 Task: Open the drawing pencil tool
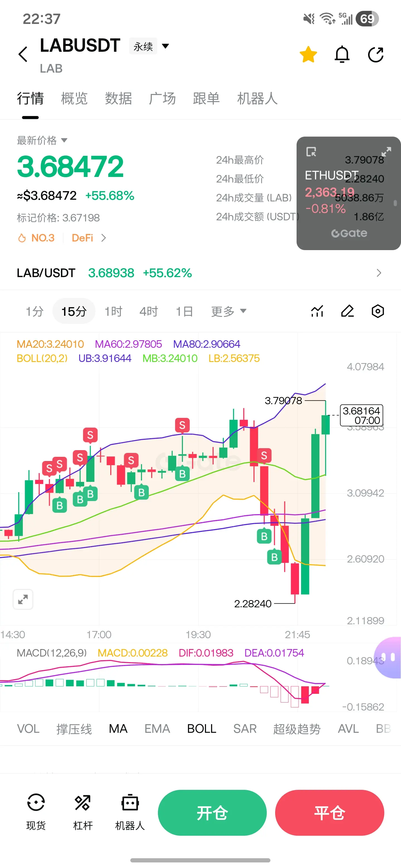click(347, 311)
